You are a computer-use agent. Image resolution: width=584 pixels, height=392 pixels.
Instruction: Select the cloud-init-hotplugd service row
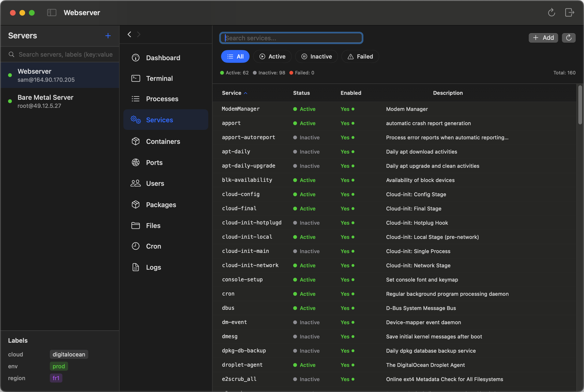[x=394, y=223]
